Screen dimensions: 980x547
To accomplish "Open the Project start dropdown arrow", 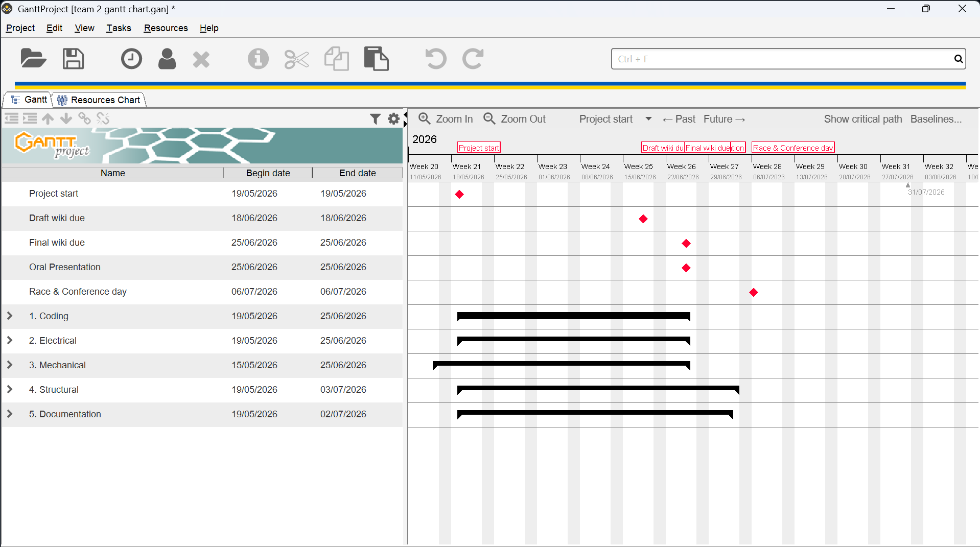I will (648, 119).
